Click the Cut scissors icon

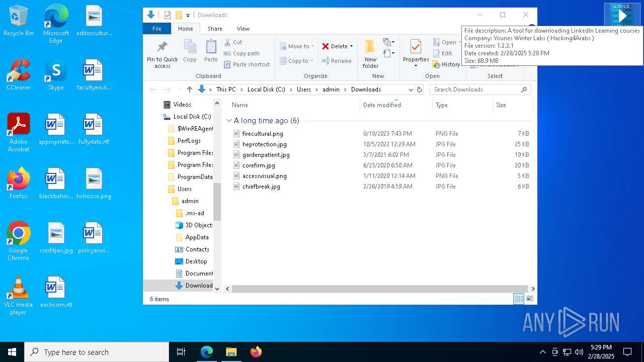pyautogui.click(x=227, y=42)
